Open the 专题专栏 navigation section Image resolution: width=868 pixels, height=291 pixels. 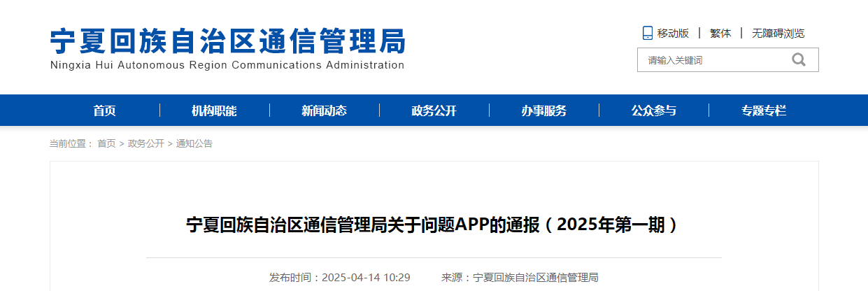click(x=763, y=111)
